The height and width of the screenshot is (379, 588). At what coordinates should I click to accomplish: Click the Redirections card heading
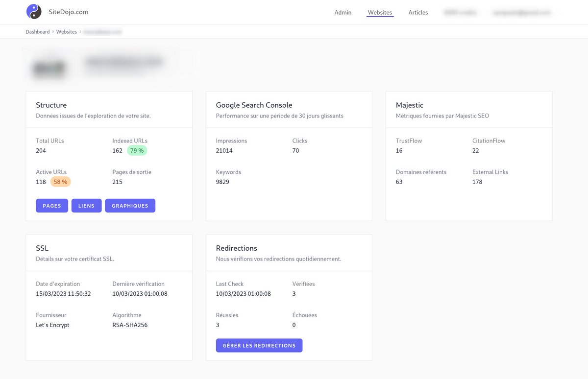[237, 248]
